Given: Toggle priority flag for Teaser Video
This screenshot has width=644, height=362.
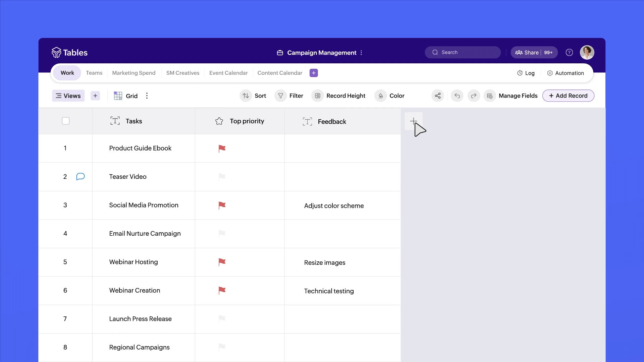Looking at the screenshot, I should pos(222,177).
